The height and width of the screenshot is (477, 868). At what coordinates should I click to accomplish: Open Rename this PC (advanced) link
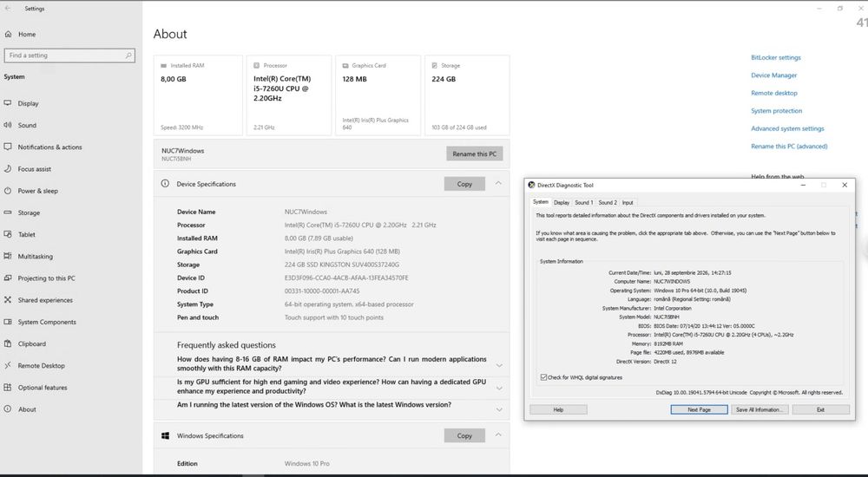pyautogui.click(x=789, y=146)
